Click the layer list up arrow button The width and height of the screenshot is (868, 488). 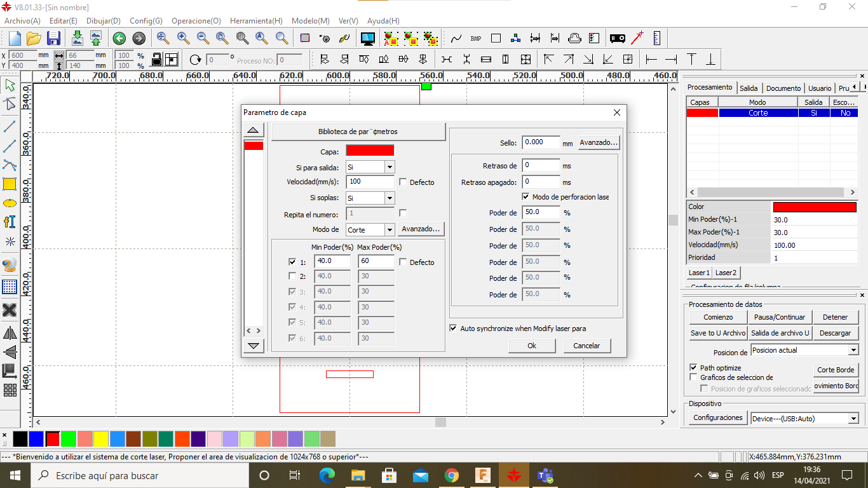(x=254, y=130)
